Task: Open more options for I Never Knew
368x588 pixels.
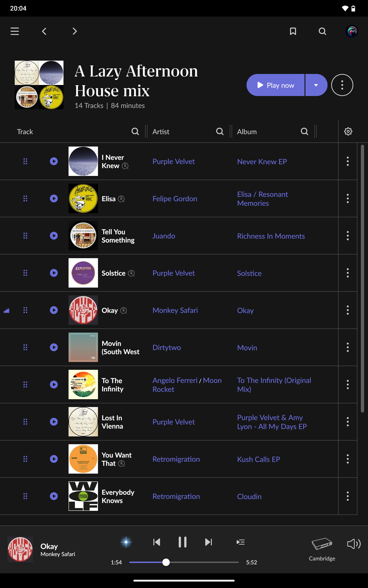Action: (348, 161)
